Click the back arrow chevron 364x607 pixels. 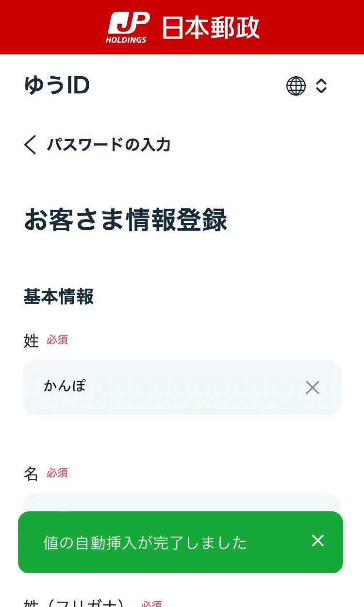click(x=30, y=145)
